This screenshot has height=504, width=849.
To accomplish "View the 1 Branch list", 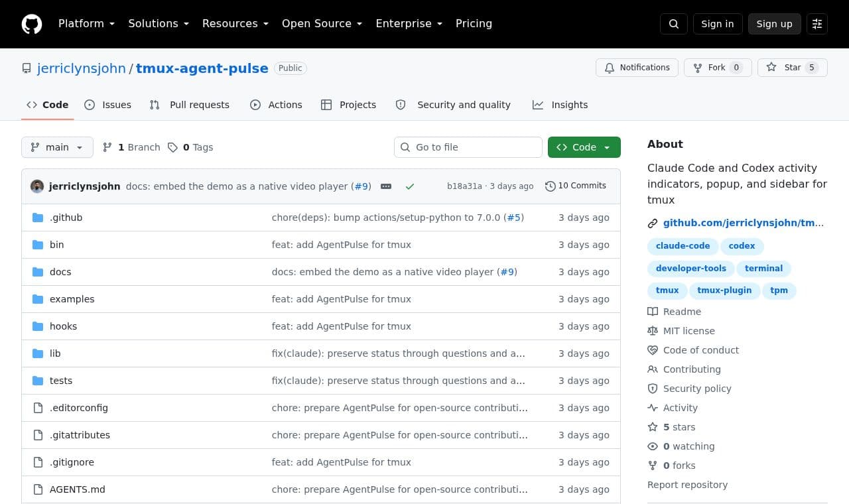I will point(131,147).
